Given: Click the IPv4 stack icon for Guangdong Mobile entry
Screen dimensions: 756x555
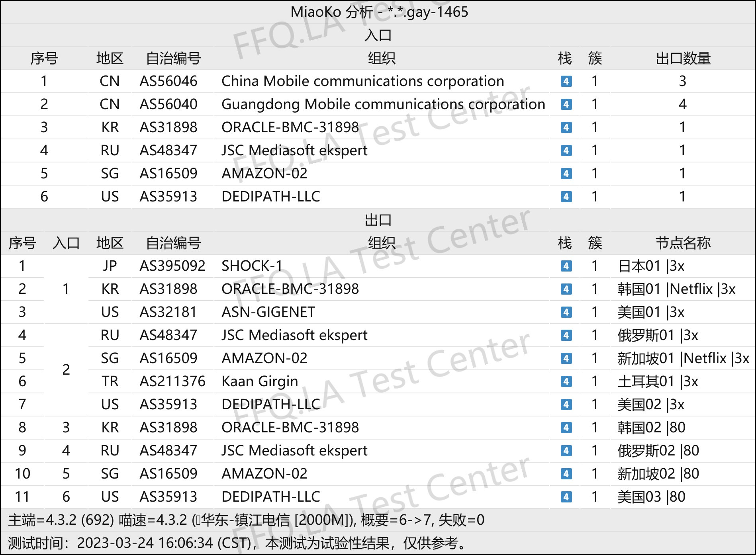Looking at the screenshot, I should [x=566, y=104].
